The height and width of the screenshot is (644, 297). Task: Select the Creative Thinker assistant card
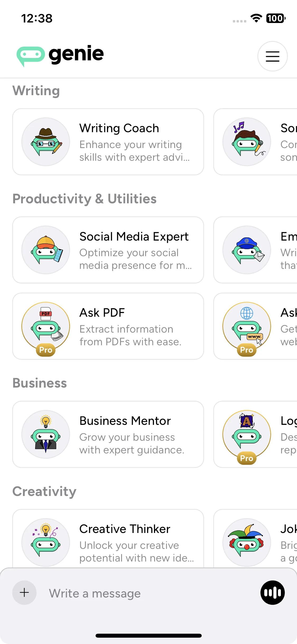tap(108, 539)
